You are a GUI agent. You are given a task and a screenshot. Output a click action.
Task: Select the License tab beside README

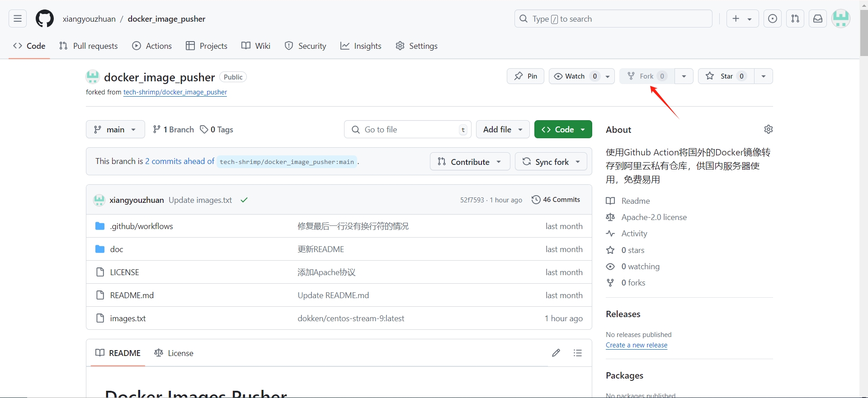[x=174, y=353]
